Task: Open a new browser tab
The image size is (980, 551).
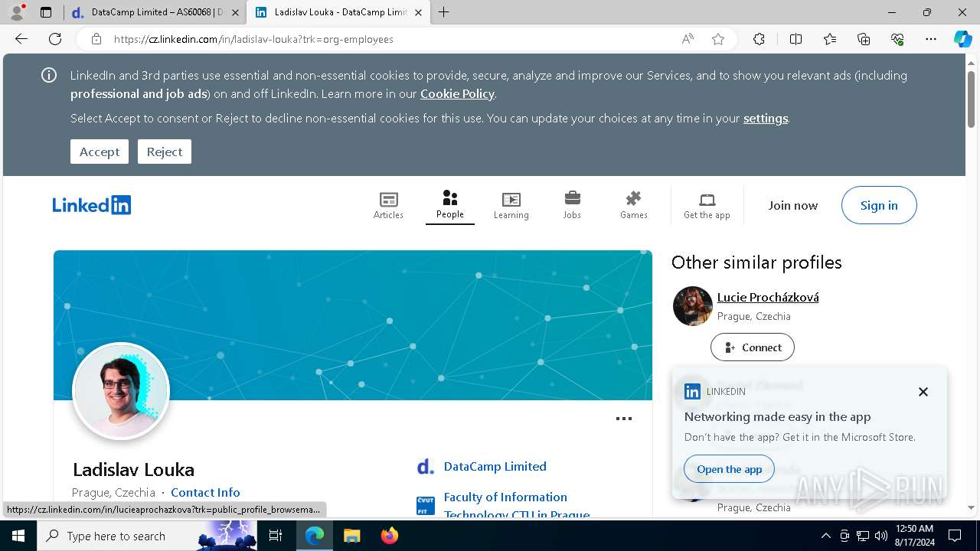Action: 444,12
